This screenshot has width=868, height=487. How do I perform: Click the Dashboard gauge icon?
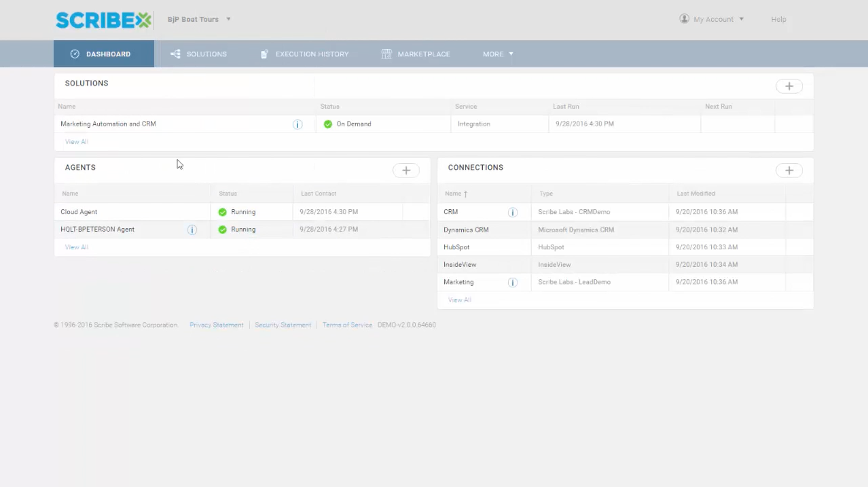tap(75, 54)
